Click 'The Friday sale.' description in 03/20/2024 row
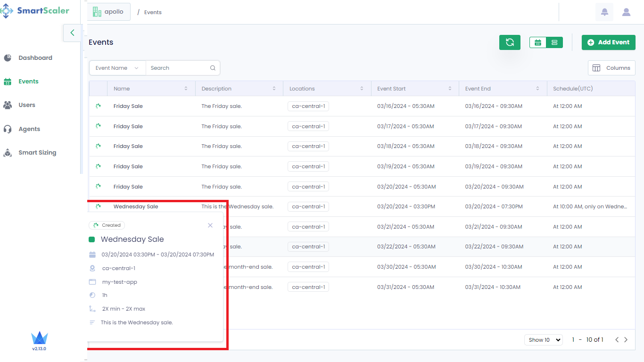 pyautogui.click(x=222, y=187)
